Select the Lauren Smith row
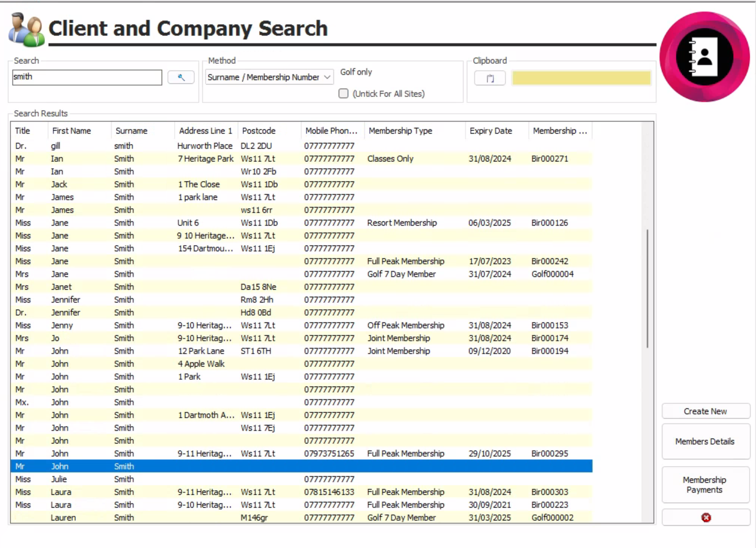This screenshot has width=756, height=548. pos(301,518)
